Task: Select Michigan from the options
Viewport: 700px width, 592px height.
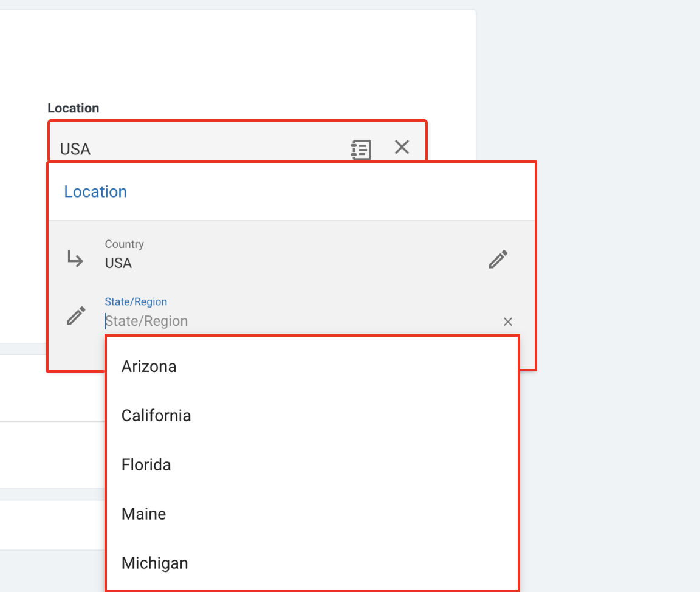Action: (312, 563)
